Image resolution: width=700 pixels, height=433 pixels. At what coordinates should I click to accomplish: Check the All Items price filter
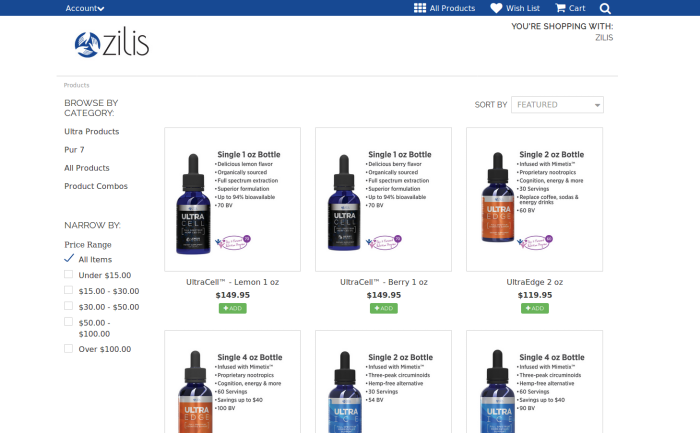pyautogui.click(x=69, y=258)
